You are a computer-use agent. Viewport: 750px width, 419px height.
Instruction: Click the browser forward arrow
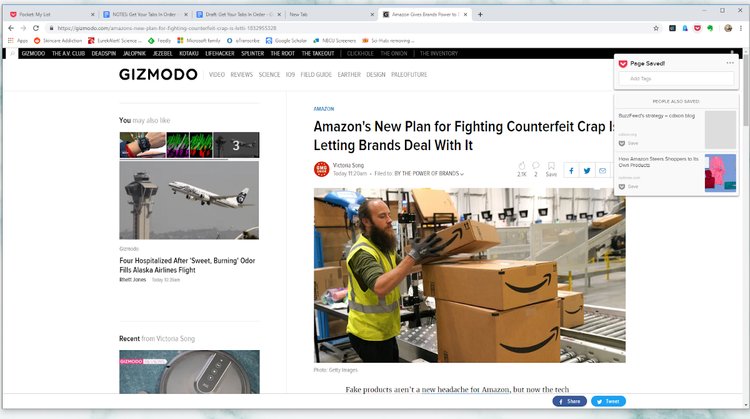23,28
